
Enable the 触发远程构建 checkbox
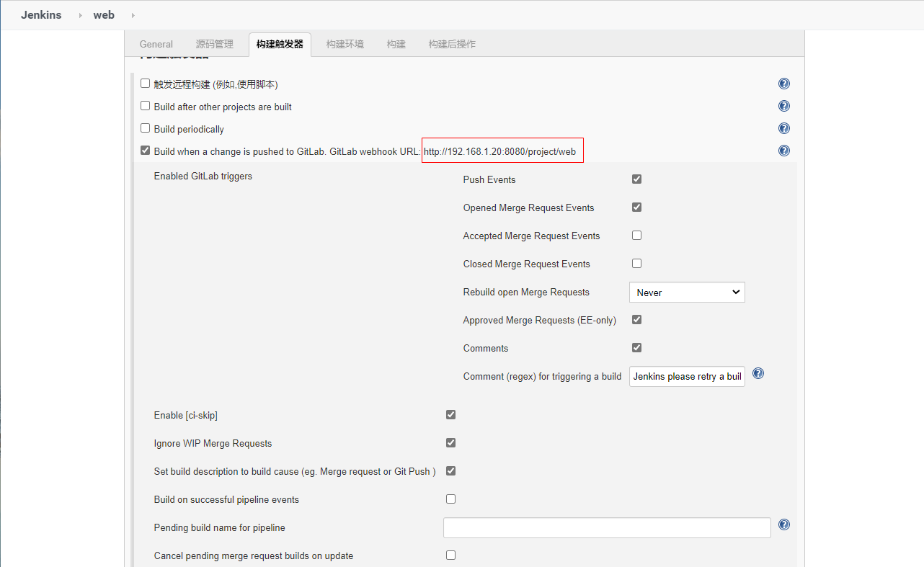coord(146,84)
